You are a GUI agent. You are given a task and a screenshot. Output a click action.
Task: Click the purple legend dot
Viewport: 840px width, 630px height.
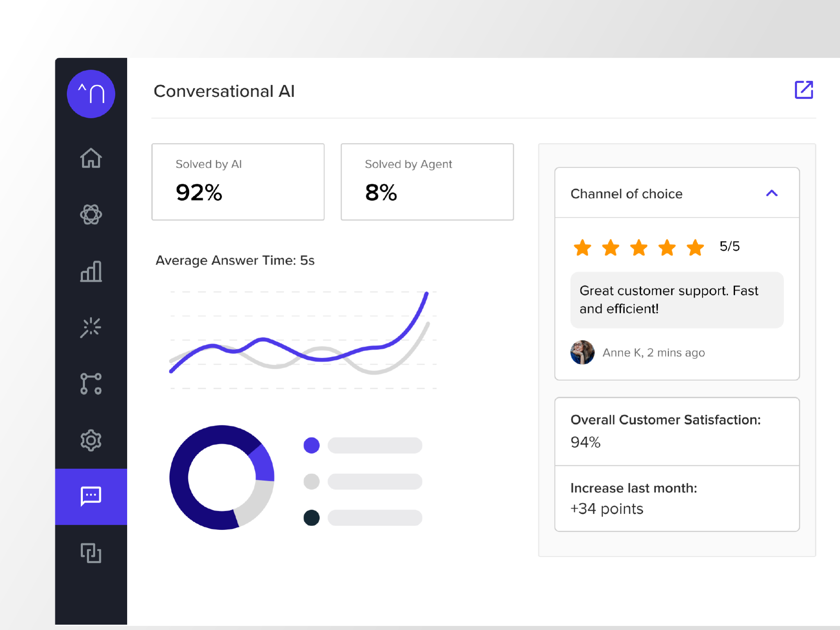(311, 445)
